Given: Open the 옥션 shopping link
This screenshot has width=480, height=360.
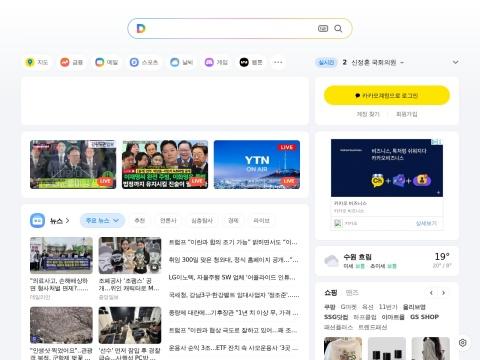Looking at the screenshot, I should (x=368, y=307).
